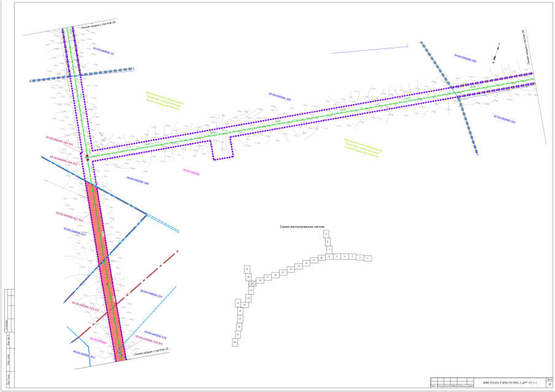Viewport: 555px width, 392px height.
Task: Click parcel label 39:09:040006:421
Action: (x=84, y=355)
